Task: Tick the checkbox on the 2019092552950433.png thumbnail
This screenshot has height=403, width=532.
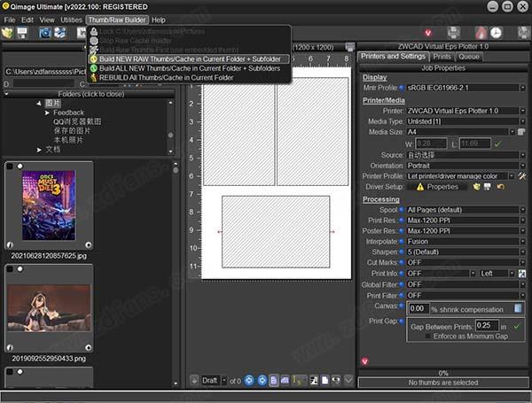Action: pyautogui.click(x=10, y=269)
